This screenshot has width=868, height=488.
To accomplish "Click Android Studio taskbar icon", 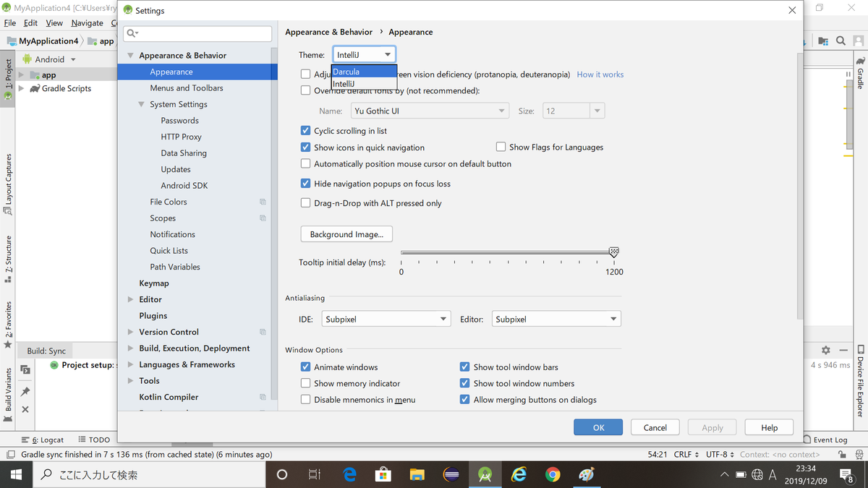I will [x=485, y=474].
